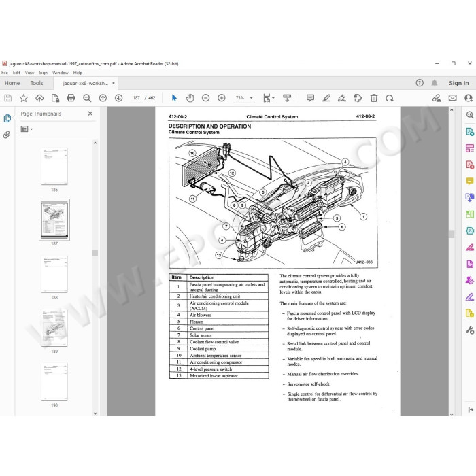This screenshot has height=476, width=476.
Task: Open right pane search magnifier icon
Action: click(x=470, y=115)
